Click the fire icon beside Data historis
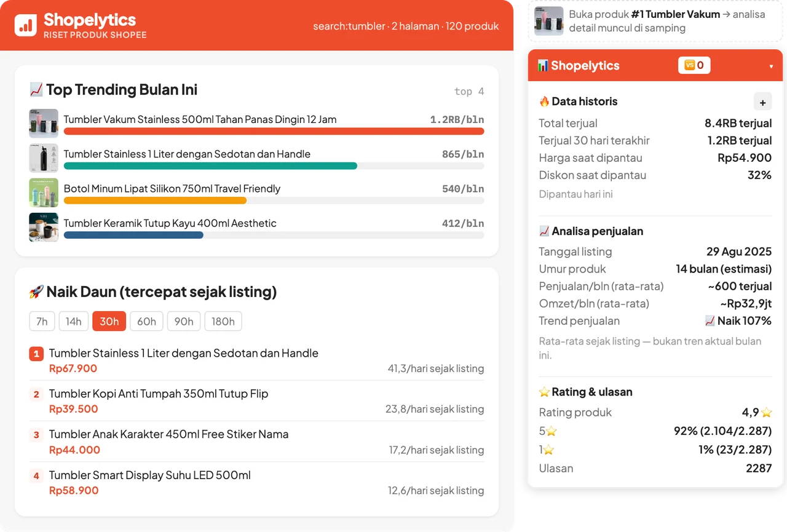The width and height of the screenshot is (787, 532). click(x=544, y=101)
